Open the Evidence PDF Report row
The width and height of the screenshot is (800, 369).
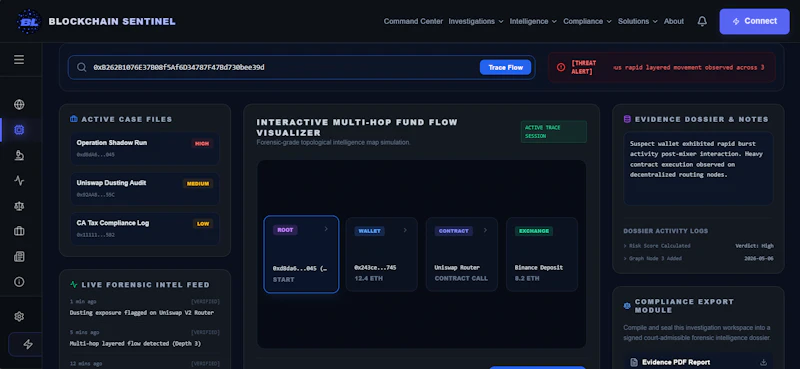click(x=698, y=362)
